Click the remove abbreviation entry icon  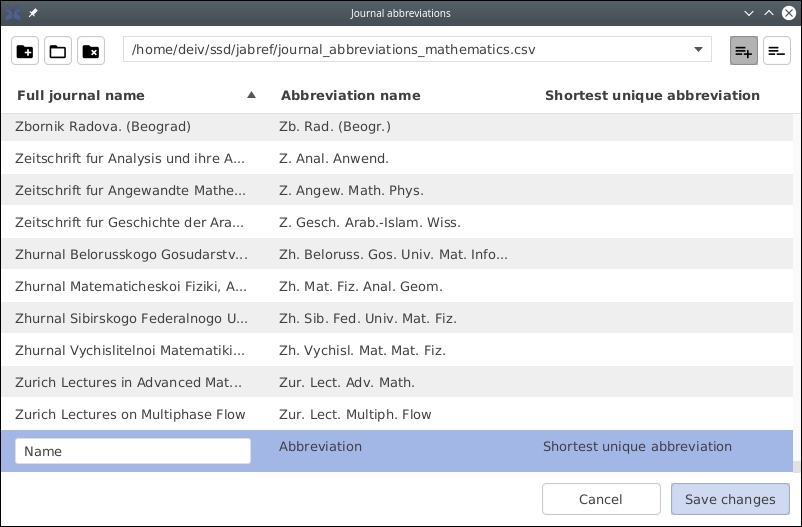(x=776, y=51)
